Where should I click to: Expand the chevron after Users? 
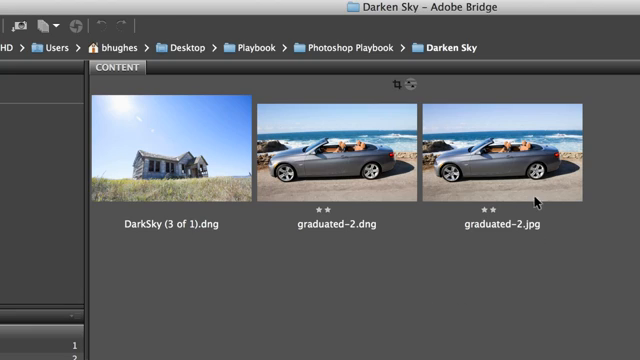(78, 48)
